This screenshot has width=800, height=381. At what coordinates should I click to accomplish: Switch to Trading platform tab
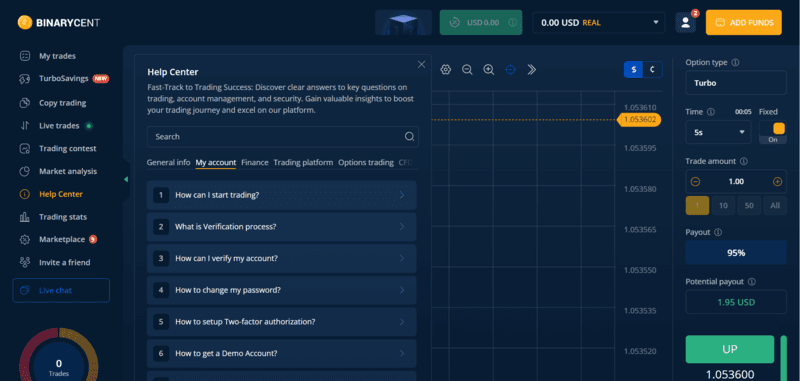tap(303, 163)
